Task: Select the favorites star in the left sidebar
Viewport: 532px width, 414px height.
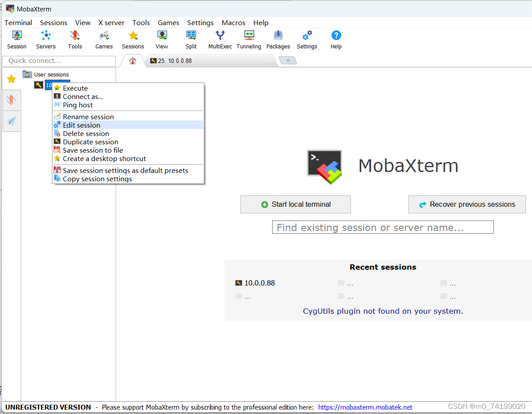Action: [11, 78]
